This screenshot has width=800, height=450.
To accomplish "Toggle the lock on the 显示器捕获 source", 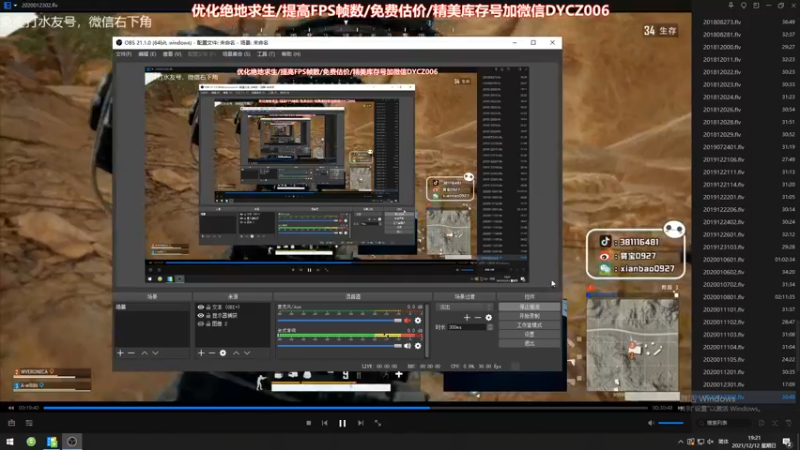I will pos(208,315).
